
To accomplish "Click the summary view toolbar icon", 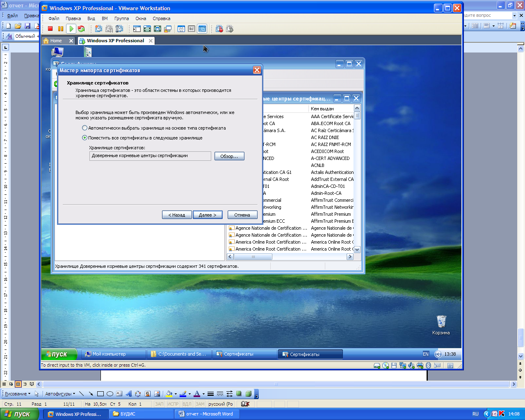I will coord(181,29).
